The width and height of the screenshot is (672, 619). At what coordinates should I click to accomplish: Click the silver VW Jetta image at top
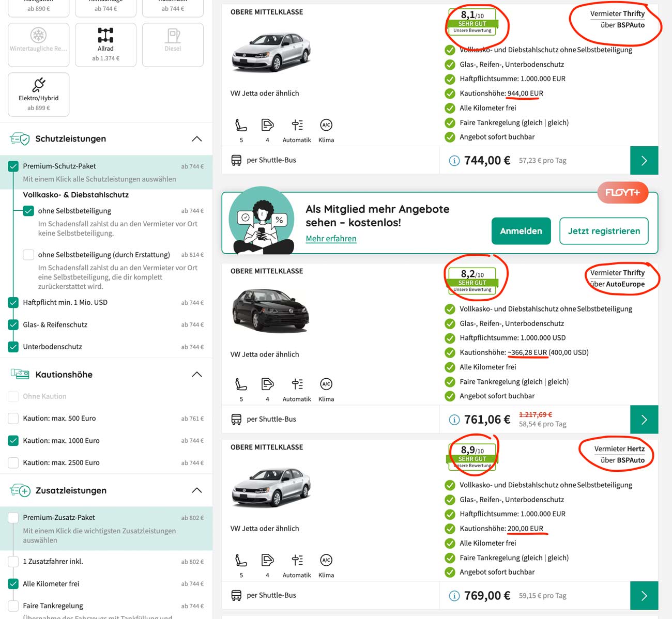271,52
